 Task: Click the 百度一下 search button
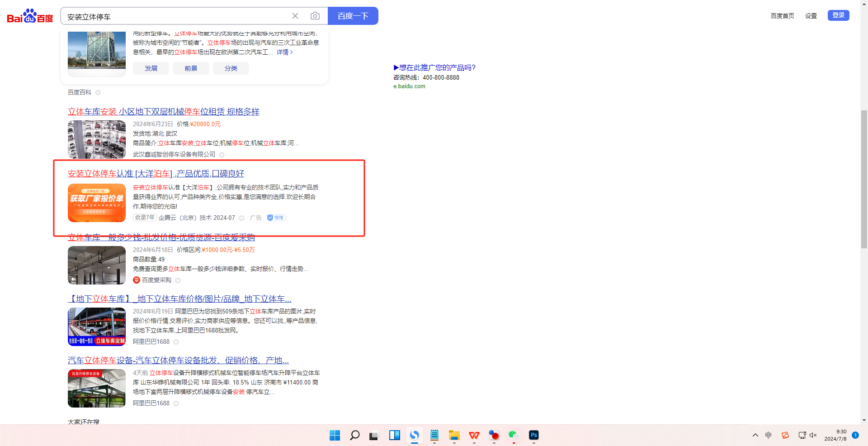(353, 16)
